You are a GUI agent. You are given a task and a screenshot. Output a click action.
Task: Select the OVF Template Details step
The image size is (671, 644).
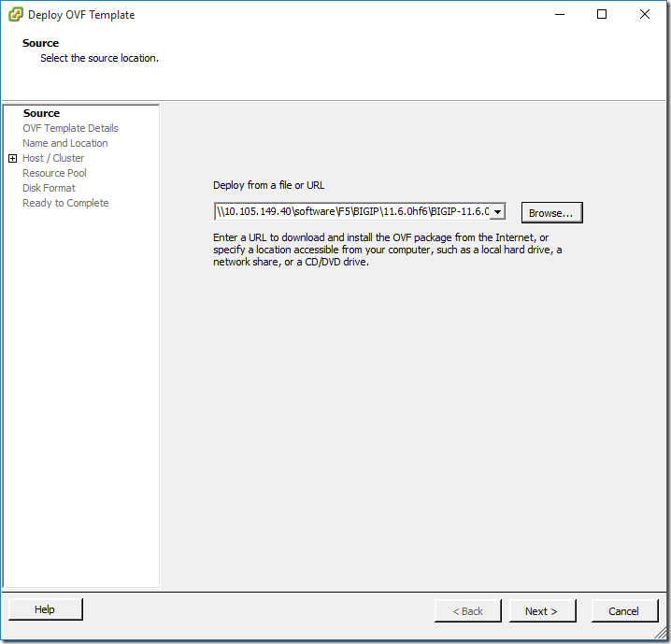click(70, 128)
